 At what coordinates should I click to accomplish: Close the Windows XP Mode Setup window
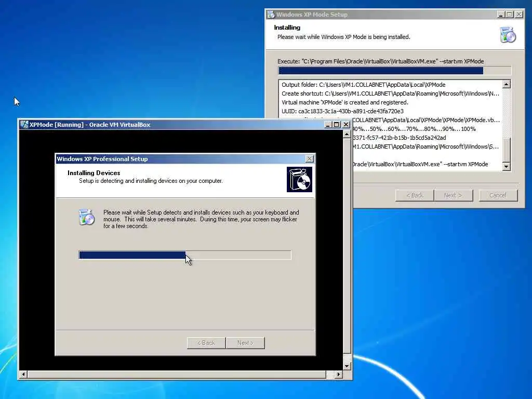pos(519,14)
